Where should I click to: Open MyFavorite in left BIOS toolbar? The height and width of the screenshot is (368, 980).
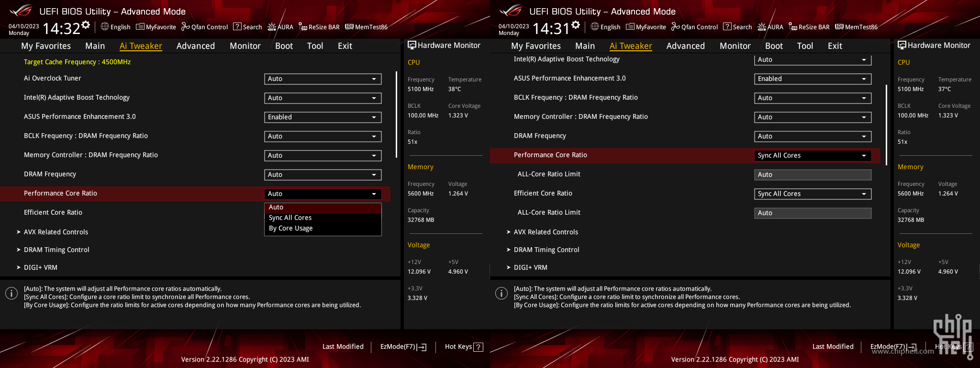156,27
